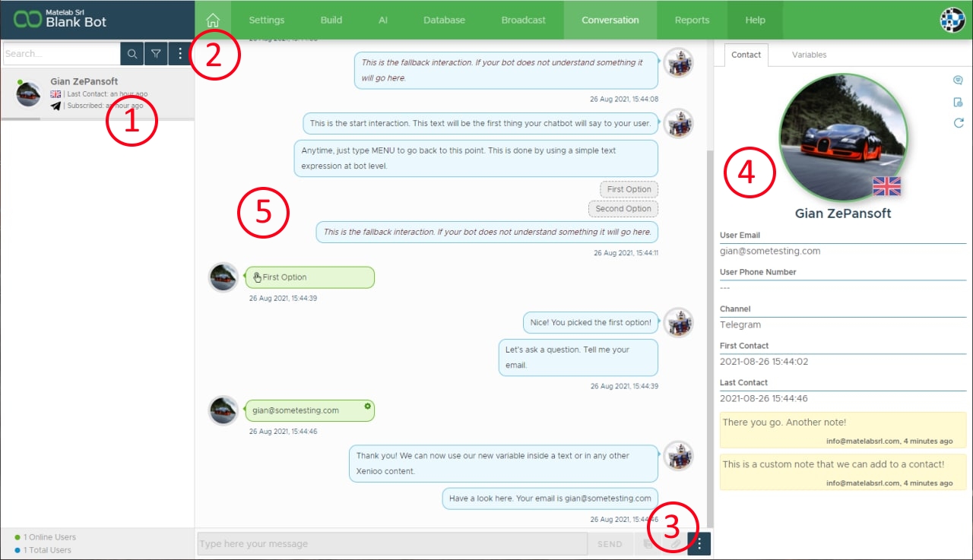The height and width of the screenshot is (560, 973).
Task: Open the three-dot options menu beside the message box
Action: (699, 544)
